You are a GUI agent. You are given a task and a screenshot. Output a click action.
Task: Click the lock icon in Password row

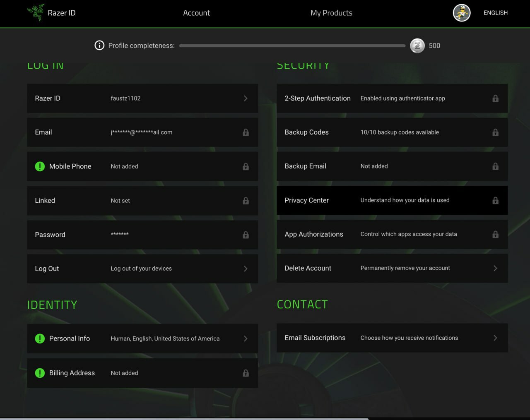(x=246, y=235)
